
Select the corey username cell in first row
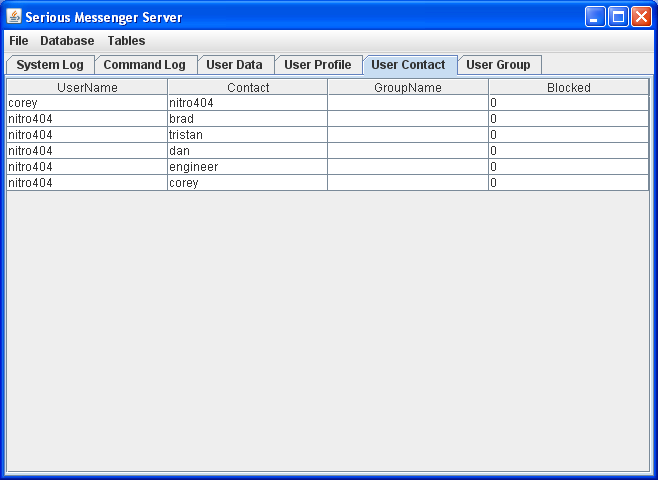(87, 103)
